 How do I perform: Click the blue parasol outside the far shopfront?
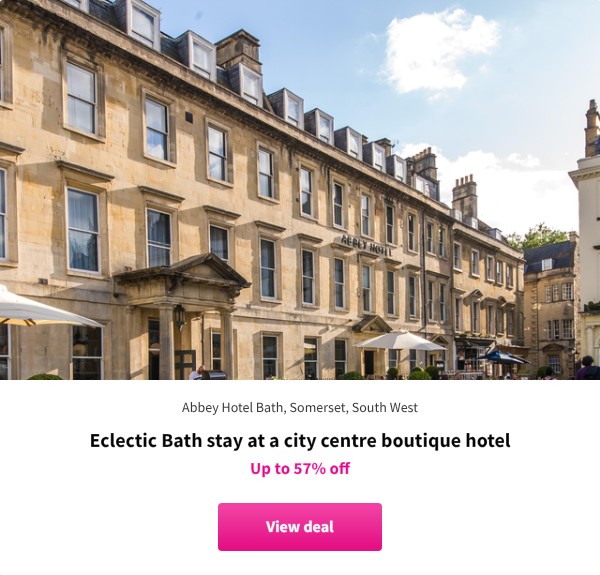pos(503,357)
